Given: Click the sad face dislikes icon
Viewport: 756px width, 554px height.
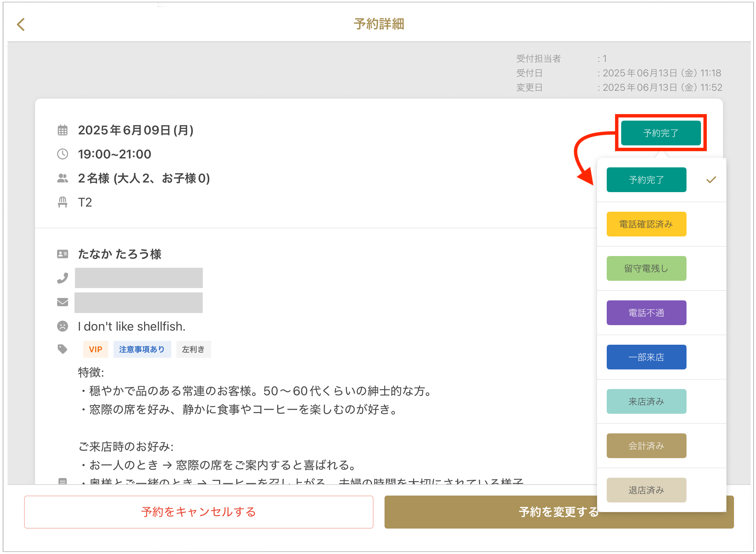Looking at the screenshot, I should click(62, 326).
